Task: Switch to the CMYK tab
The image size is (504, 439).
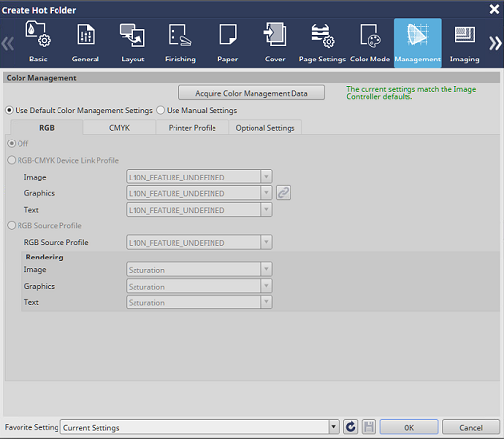Action: click(x=119, y=128)
